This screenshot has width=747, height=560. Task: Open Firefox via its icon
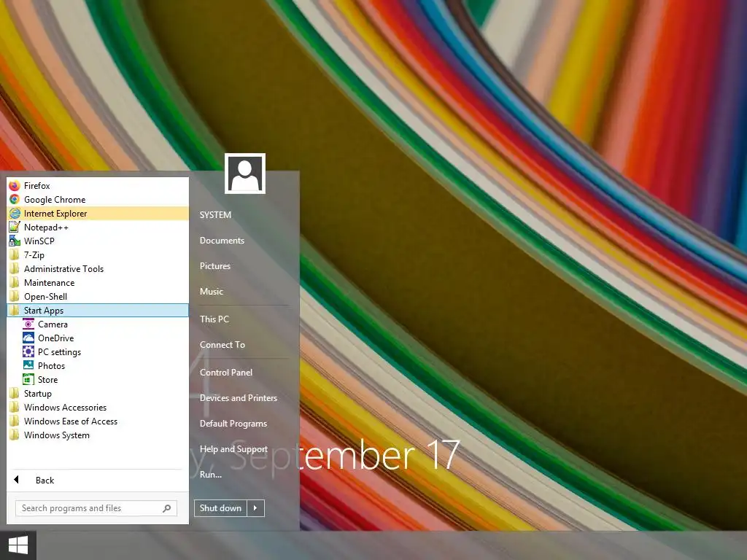(x=15, y=186)
